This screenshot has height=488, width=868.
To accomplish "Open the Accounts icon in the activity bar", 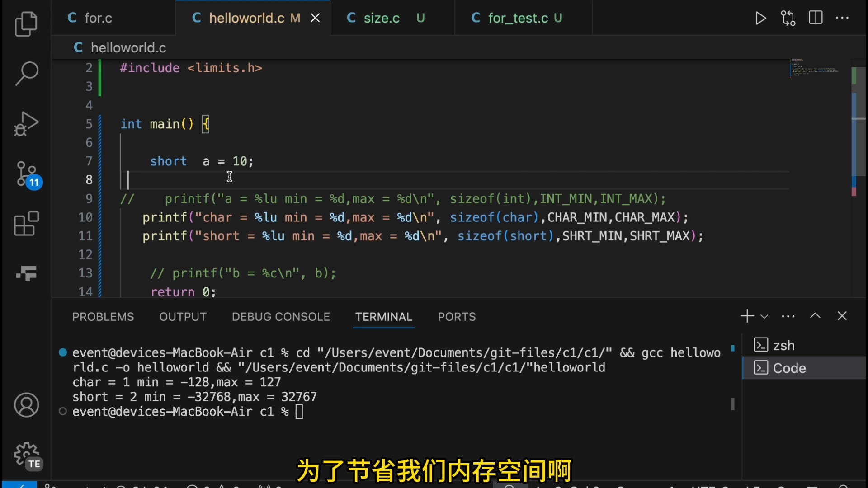I will [x=26, y=405].
